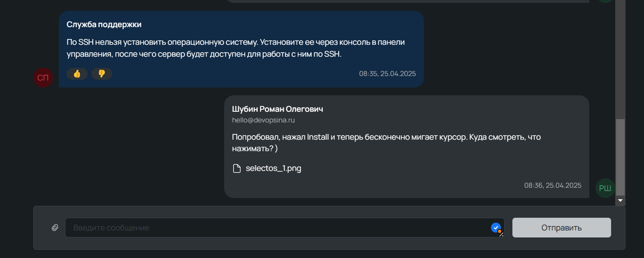Click the scrollbar down arrow
This screenshot has width=644, height=258.
click(620, 200)
